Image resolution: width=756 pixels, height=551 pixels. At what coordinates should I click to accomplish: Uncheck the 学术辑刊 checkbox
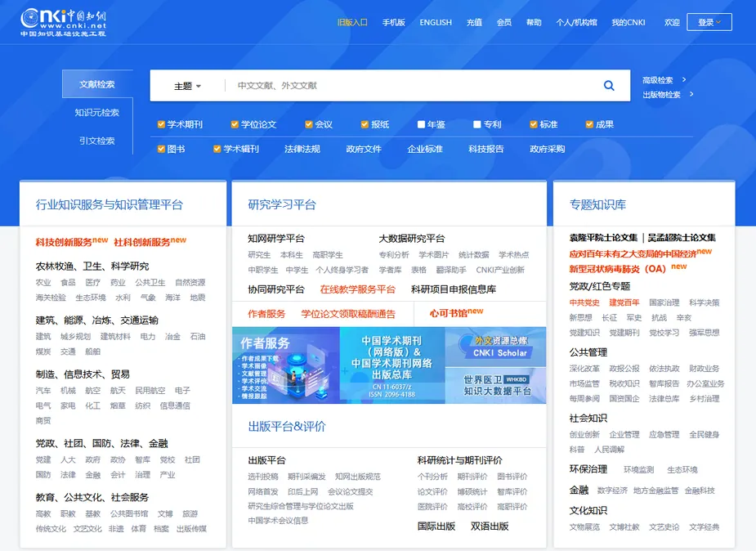217,149
